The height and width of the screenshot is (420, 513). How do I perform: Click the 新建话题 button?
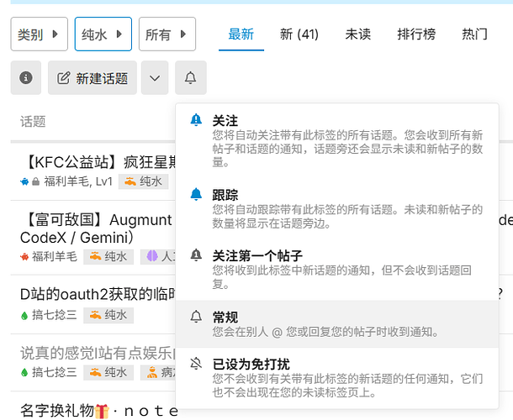93,78
